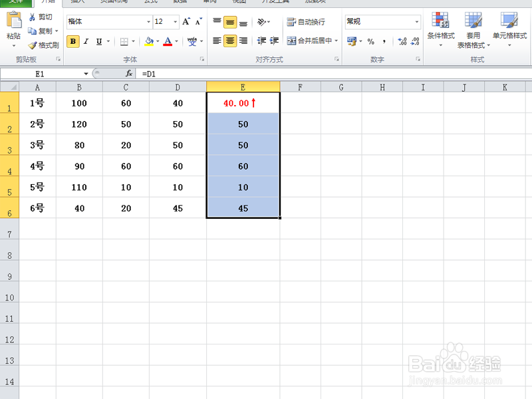Viewport: 532px width, 399px height.
Task: Open the Name Box dropdown arrow
Action: [86, 74]
